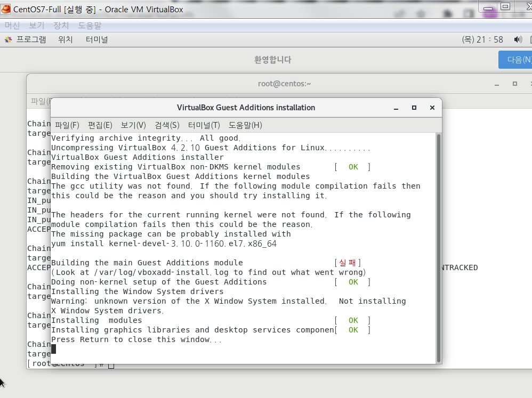Click the GNOME applications icon next to 프로그램
This screenshot has width=532, height=398.
tap(8, 40)
